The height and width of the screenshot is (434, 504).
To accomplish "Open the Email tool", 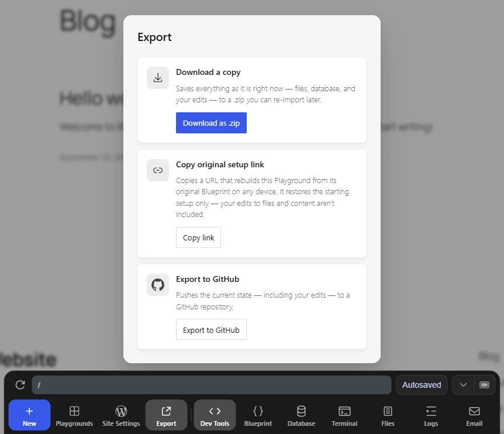I will pos(474,415).
